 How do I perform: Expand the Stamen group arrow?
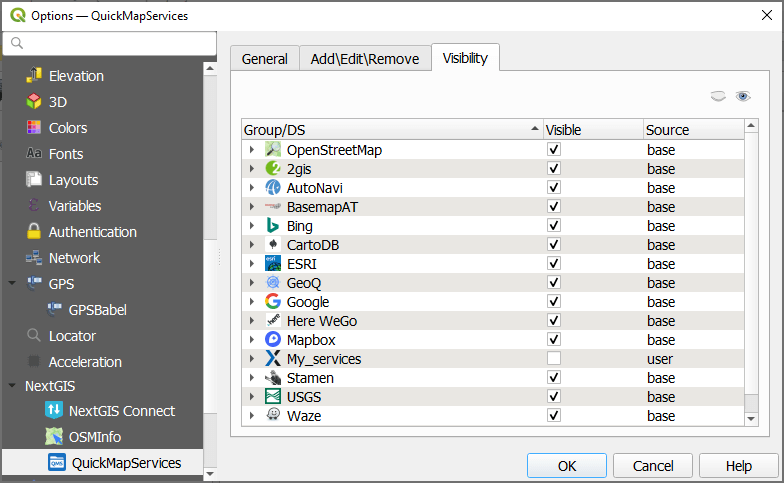pyautogui.click(x=252, y=378)
